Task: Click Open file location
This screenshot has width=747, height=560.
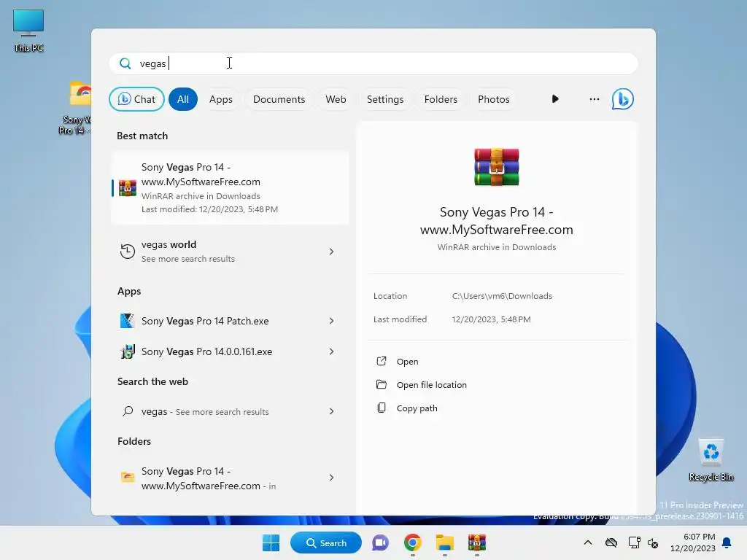Action: click(432, 385)
